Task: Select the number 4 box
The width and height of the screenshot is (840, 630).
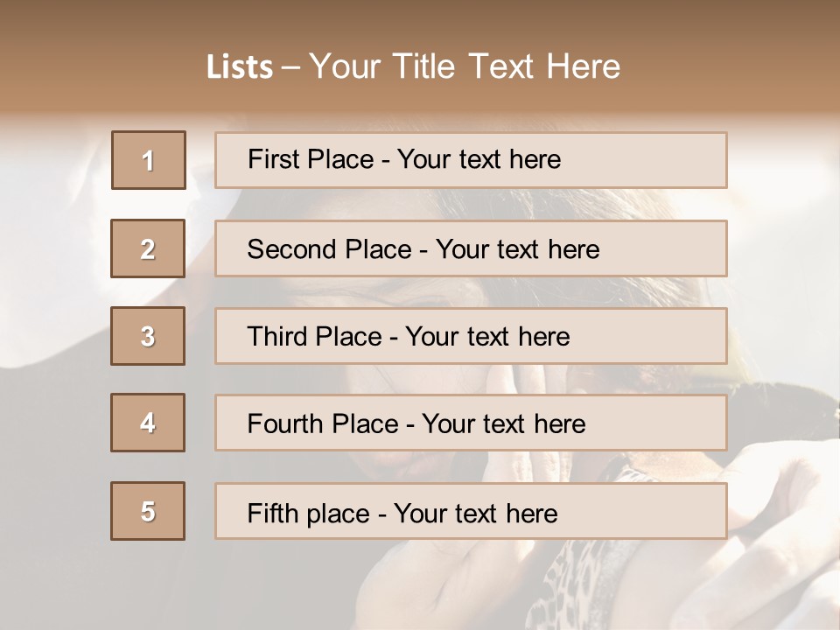Action: tap(148, 423)
